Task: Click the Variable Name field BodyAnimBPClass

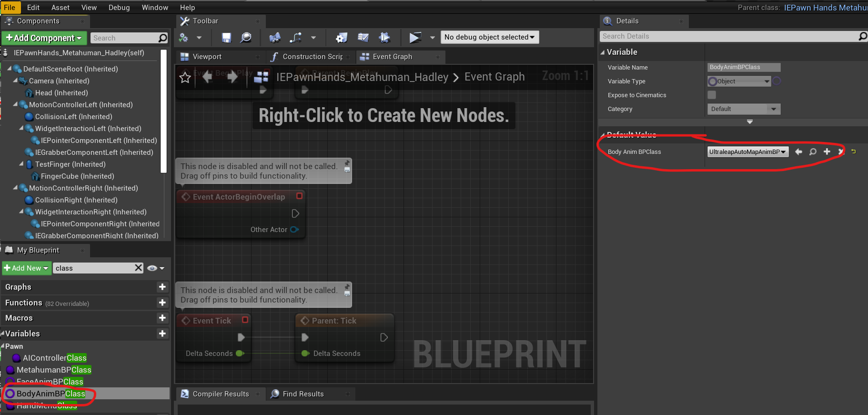Action: coord(744,67)
